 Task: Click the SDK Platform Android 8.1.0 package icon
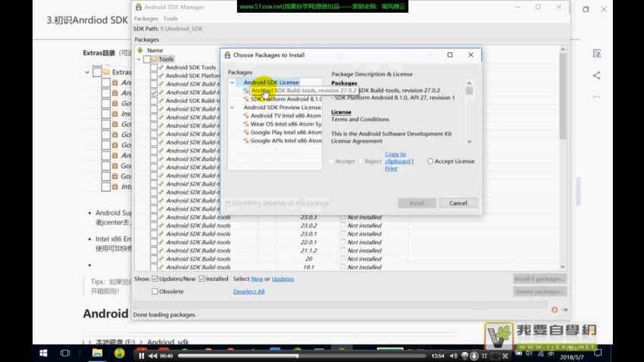click(x=245, y=99)
